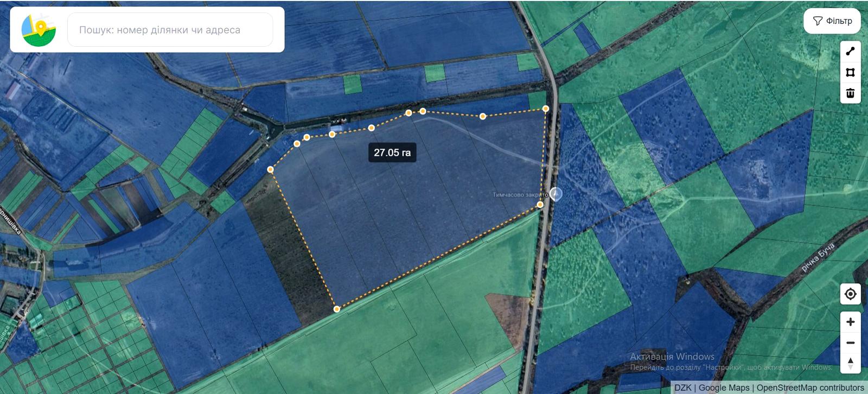Screen dimensions: 868x394
Task: Zoom in using the plus button
Action: 850,322
